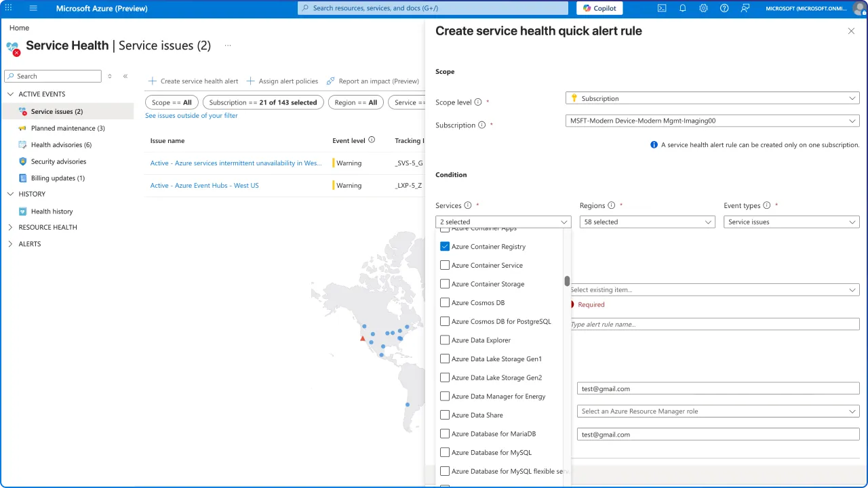The image size is (868, 488).
Task: Open the Regions dropdown showing 58 selected
Action: tap(646, 222)
